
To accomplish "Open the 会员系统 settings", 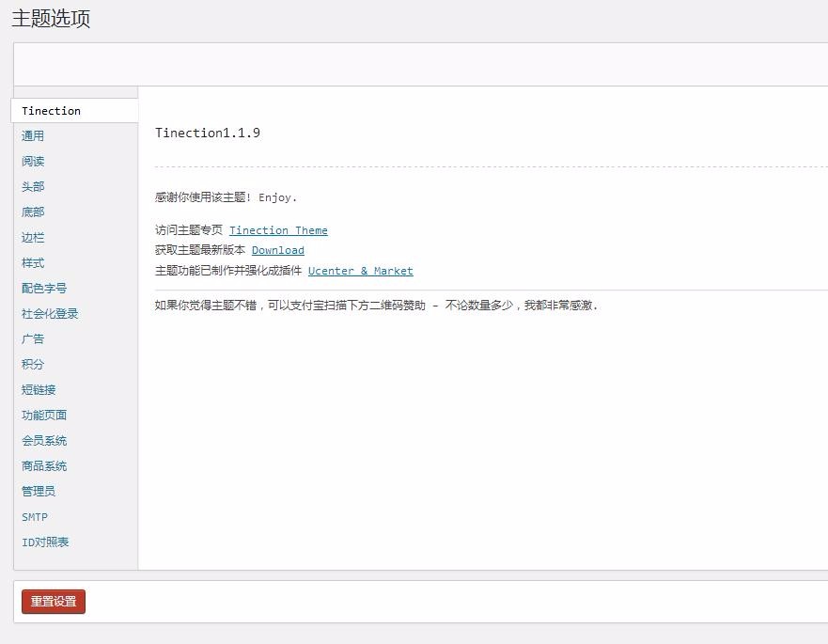I will [43, 440].
